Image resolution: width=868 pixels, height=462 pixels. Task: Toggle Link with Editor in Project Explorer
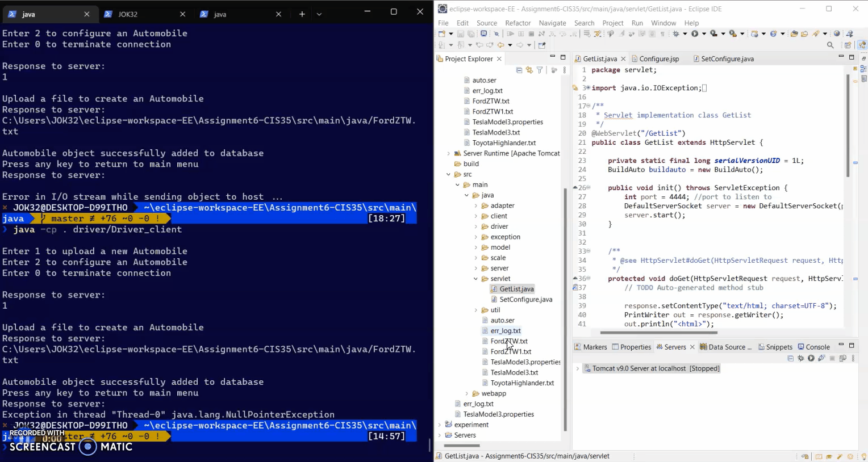[529, 70]
